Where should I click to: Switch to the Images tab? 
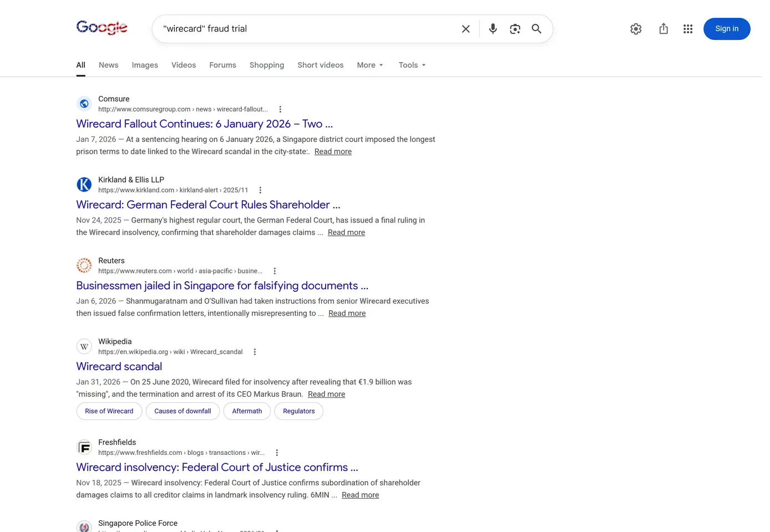click(x=145, y=65)
